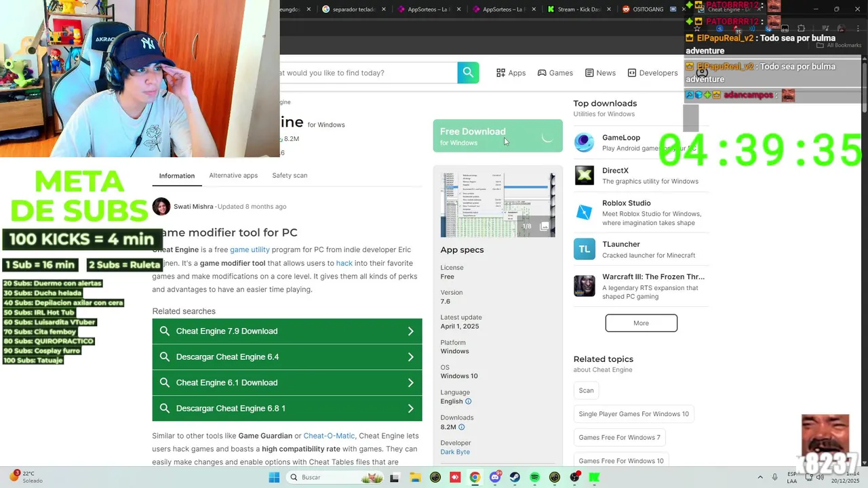Viewport: 868px width, 488px height.
Task: Open All Bookmarks folder in Chrome
Action: tap(839, 45)
